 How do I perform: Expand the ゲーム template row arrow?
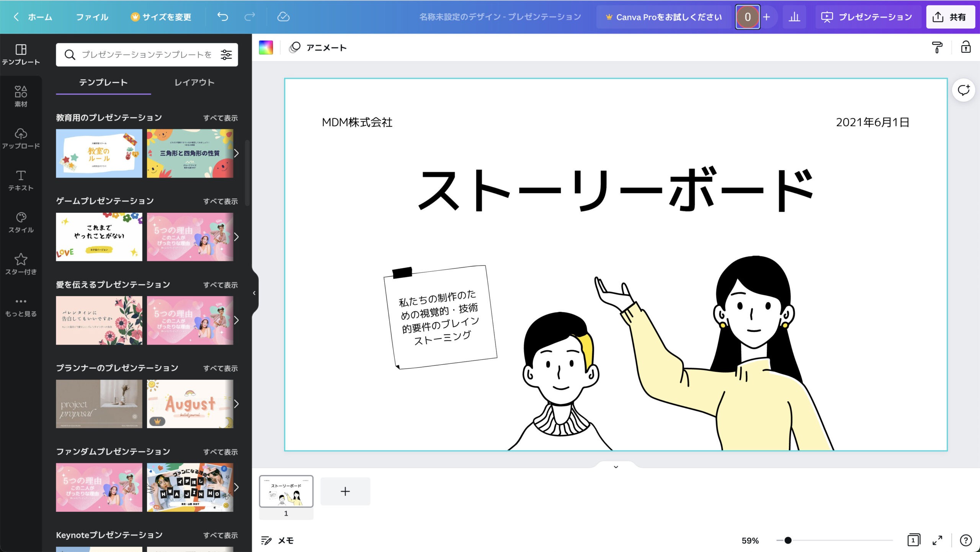click(x=237, y=237)
